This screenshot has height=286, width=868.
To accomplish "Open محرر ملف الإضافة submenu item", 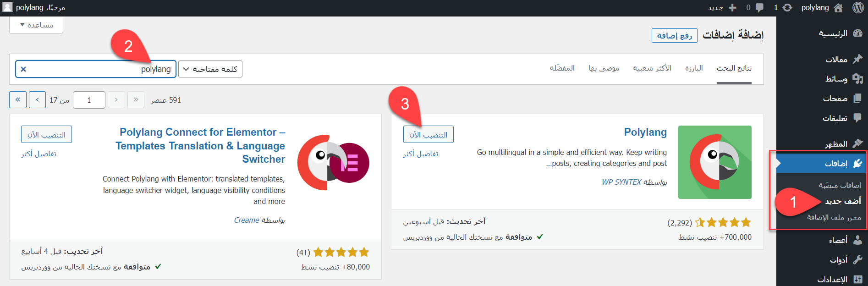I will tap(834, 217).
